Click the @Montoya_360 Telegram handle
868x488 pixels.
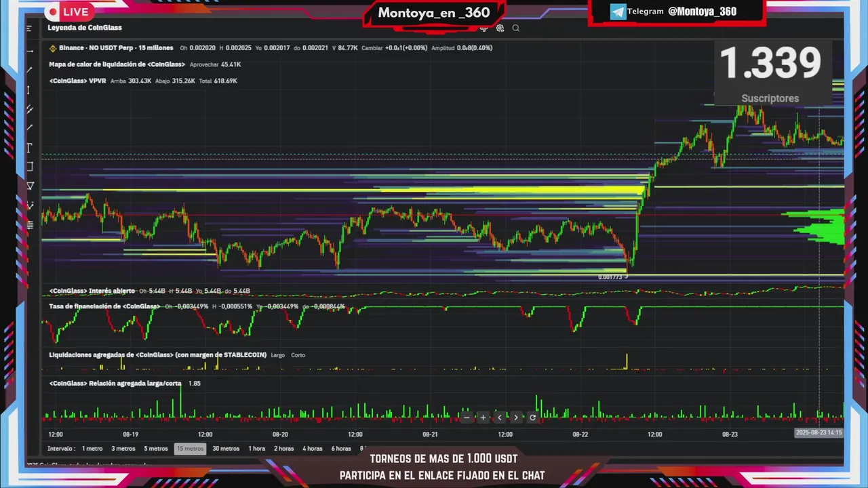pos(702,12)
